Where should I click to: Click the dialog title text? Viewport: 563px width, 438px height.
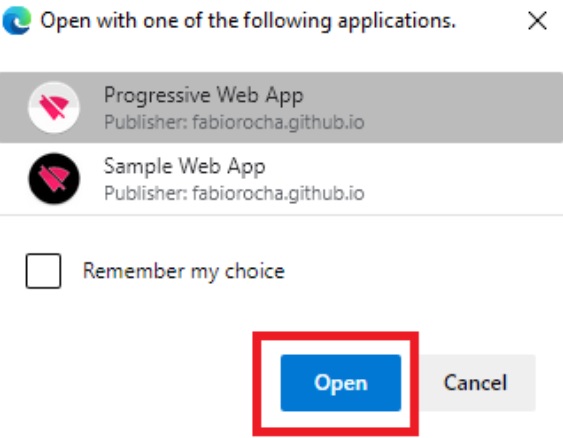click(248, 21)
